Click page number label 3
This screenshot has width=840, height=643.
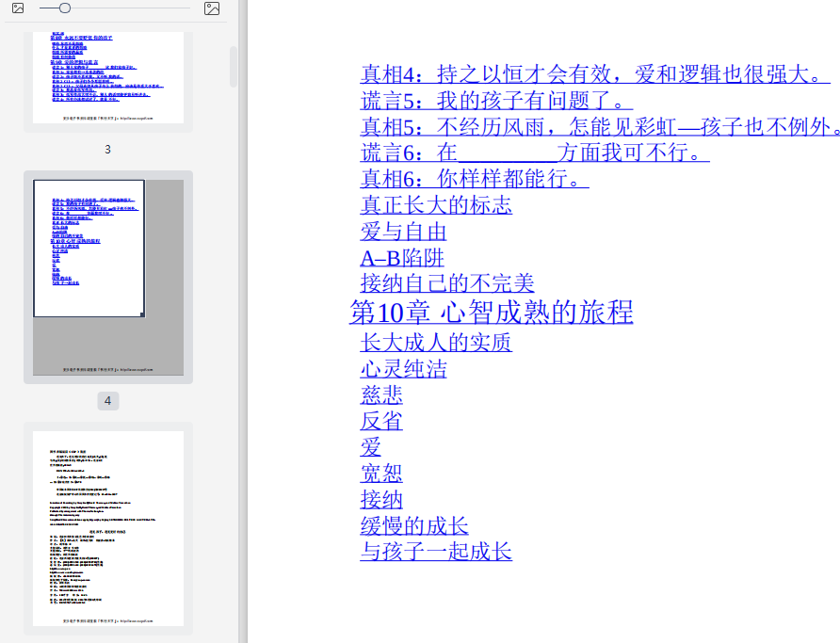107,150
